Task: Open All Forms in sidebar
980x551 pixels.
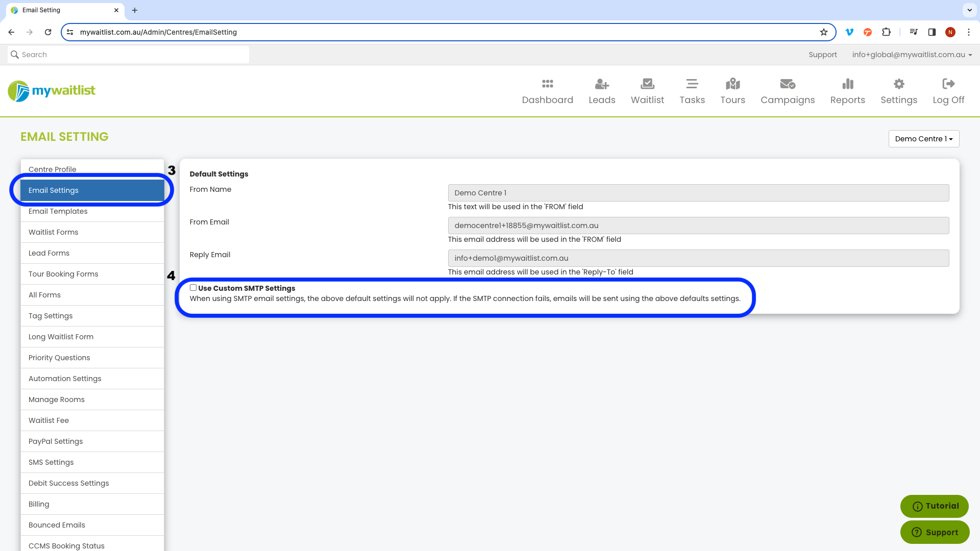Action: click(92, 295)
